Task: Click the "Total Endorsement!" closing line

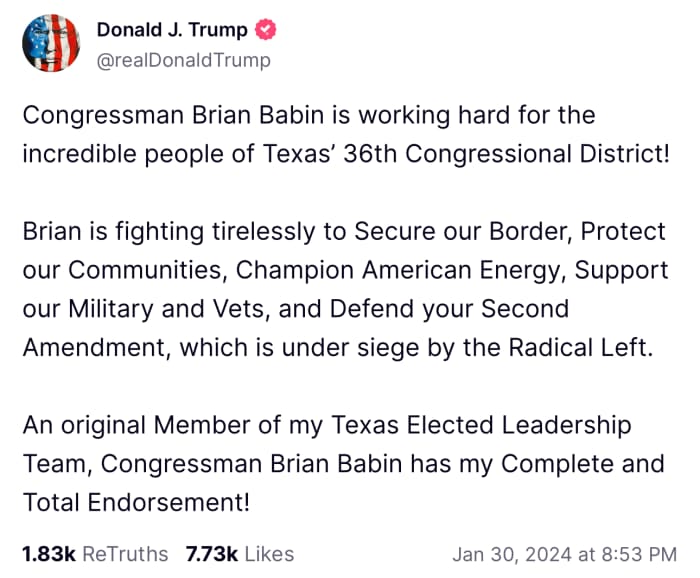Action: (x=136, y=503)
